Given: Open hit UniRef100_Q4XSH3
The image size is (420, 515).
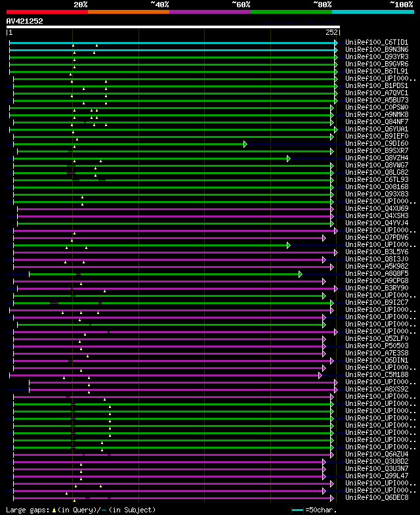Looking at the screenshot, I should click(x=377, y=215).
